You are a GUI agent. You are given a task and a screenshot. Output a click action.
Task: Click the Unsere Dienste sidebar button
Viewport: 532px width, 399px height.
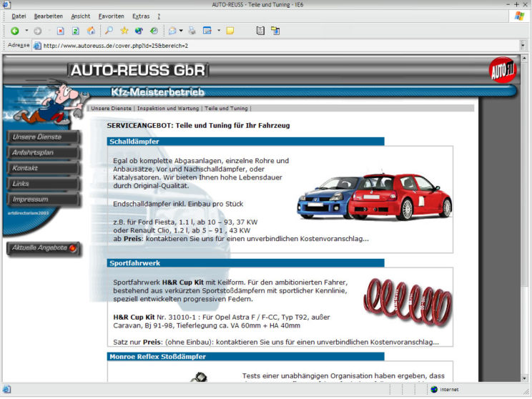[43, 137]
